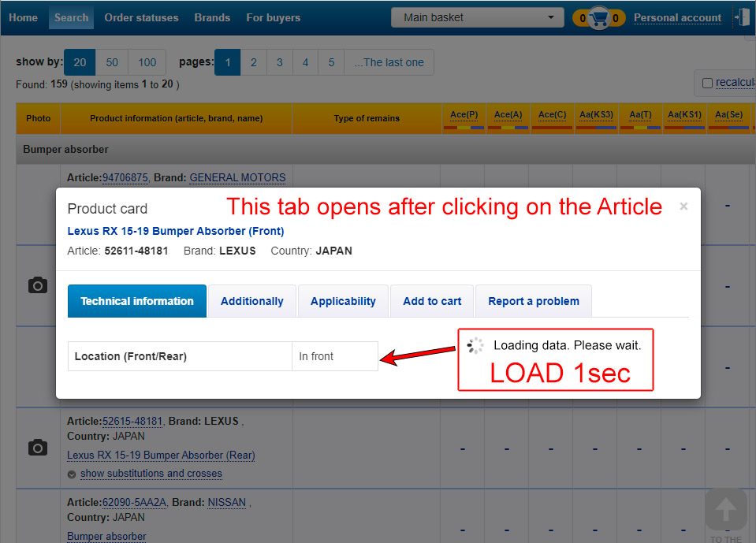Jump to the last results page
This screenshot has height=543, width=756.
[x=393, y=62]
